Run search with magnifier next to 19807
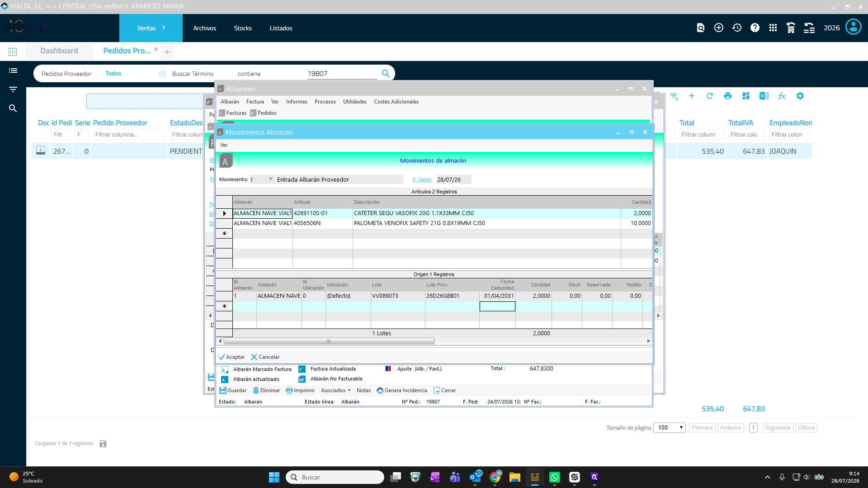 pyautogui.click(x=386, y=73)
